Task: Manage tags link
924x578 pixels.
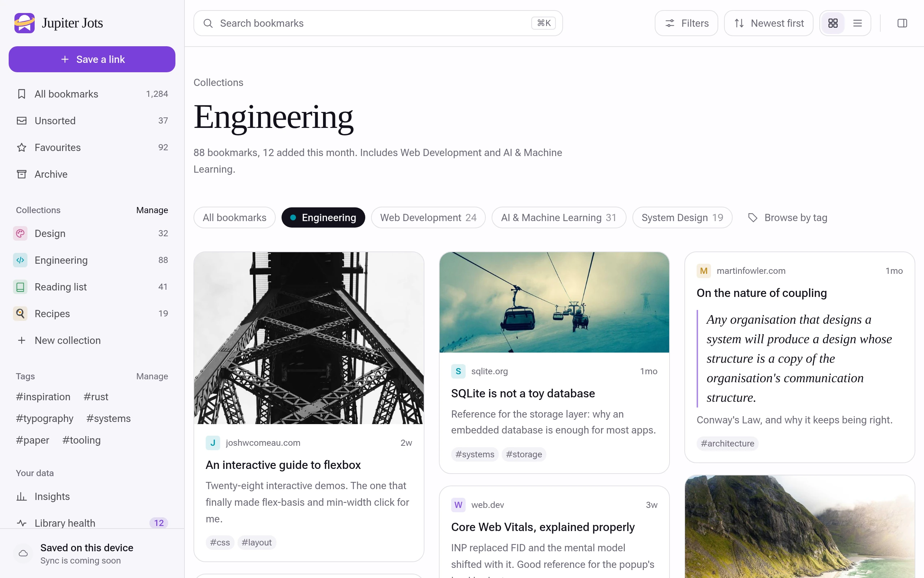Action: pyautogui.click(x=152, y=376)
